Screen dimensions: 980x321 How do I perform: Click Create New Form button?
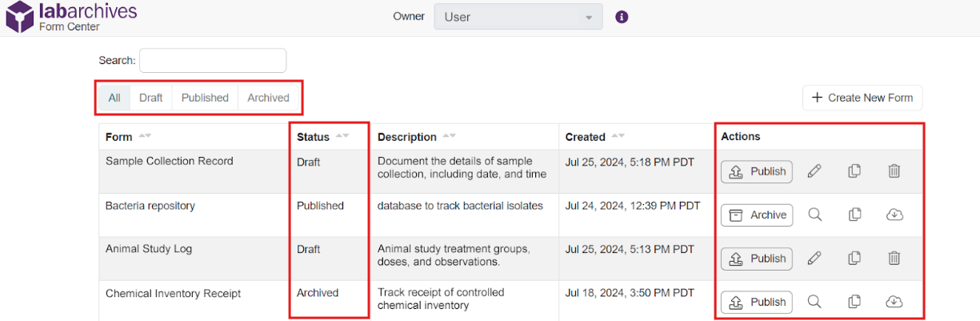[x=862, y=98]
